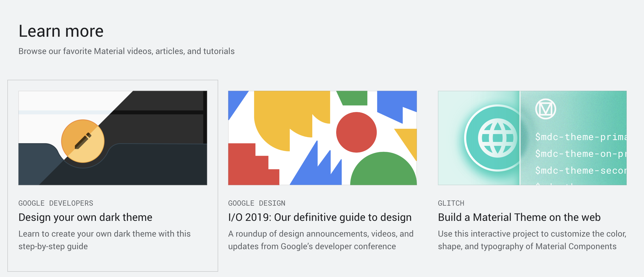Image resolution: width=644 pixels, height=277 pixels.
Task: Click the 'Learn more' heading
Action: [61, 31]
